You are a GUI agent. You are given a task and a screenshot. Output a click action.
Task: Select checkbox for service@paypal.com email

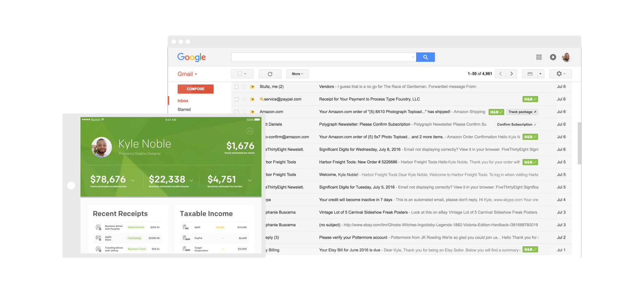(237, 100)
